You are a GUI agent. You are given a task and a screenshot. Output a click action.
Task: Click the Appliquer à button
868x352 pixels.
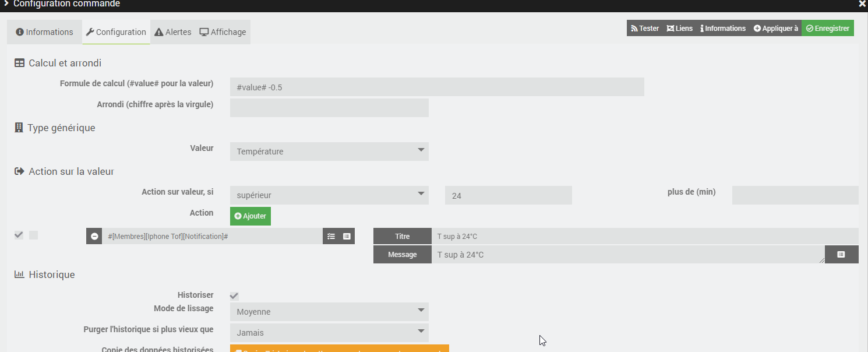point(775,28)
